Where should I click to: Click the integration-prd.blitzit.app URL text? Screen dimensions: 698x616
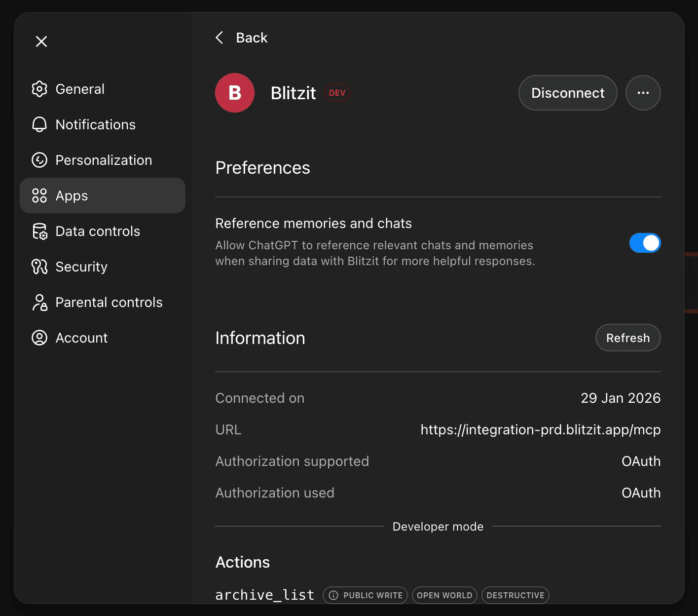click(x=541, y=429)
